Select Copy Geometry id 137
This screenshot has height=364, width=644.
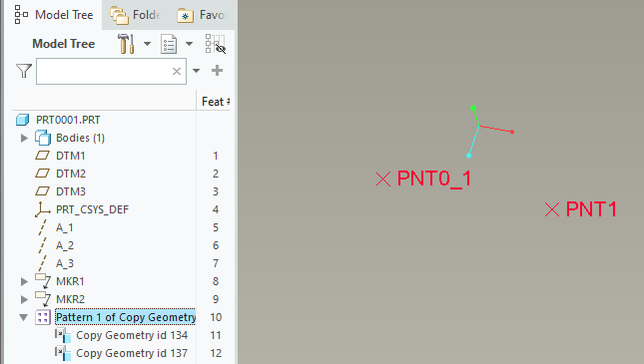point(132,353)
